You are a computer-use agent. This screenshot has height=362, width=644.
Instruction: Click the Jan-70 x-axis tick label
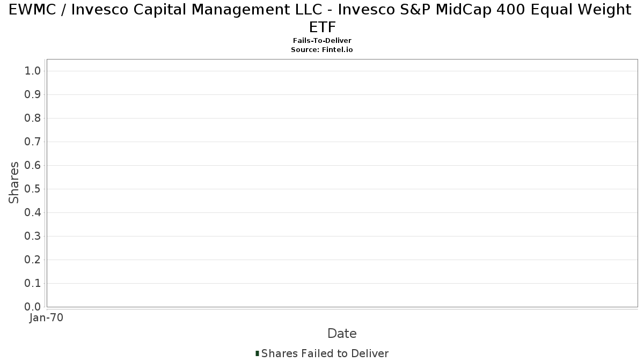(47, 318)
